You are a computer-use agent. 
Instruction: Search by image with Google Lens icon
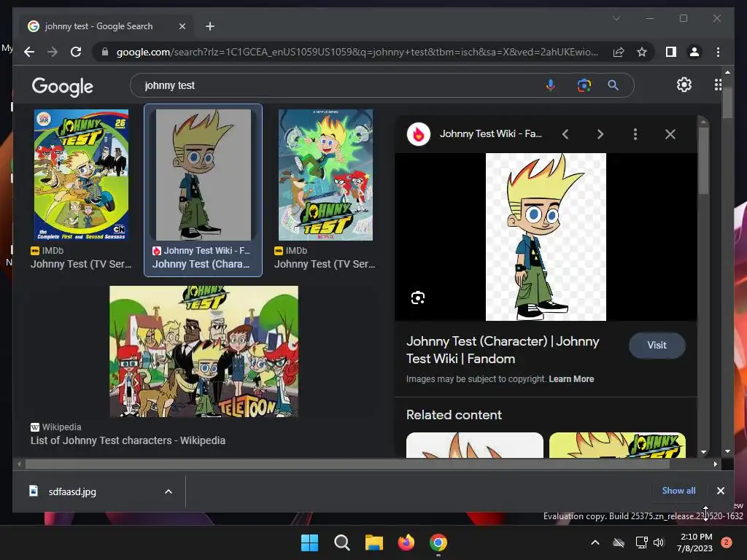pyautogui.click(x=584, y=85)
